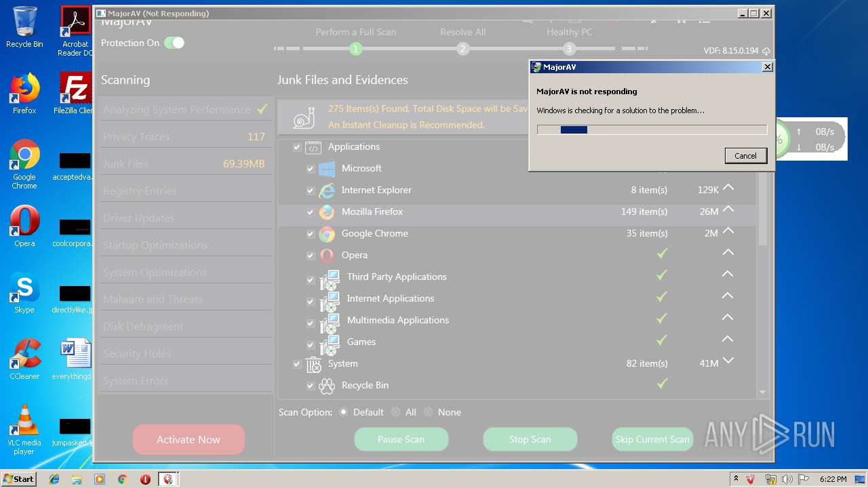Viewport: 868px width, 488px height.
Task: Select the All scan option
Action: 395,412
